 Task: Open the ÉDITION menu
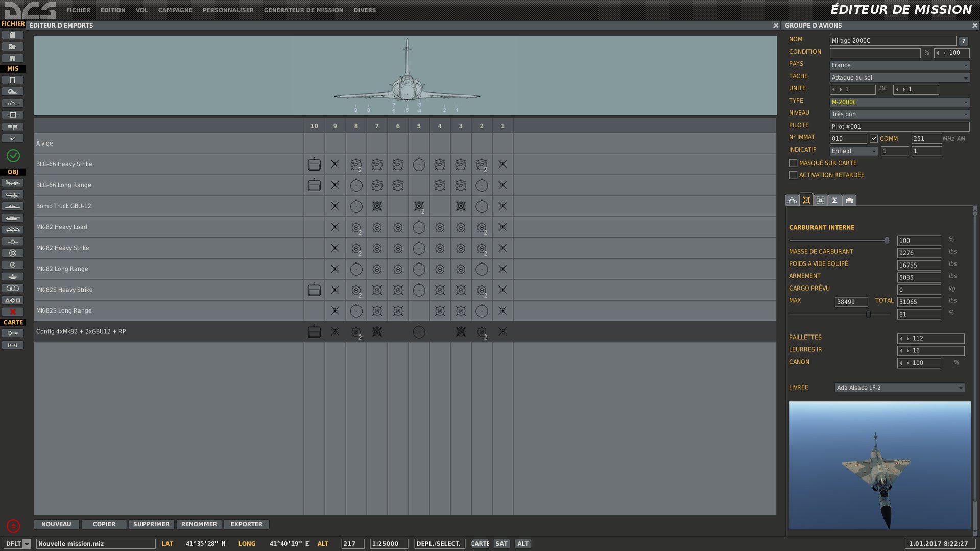pos(113,10)
